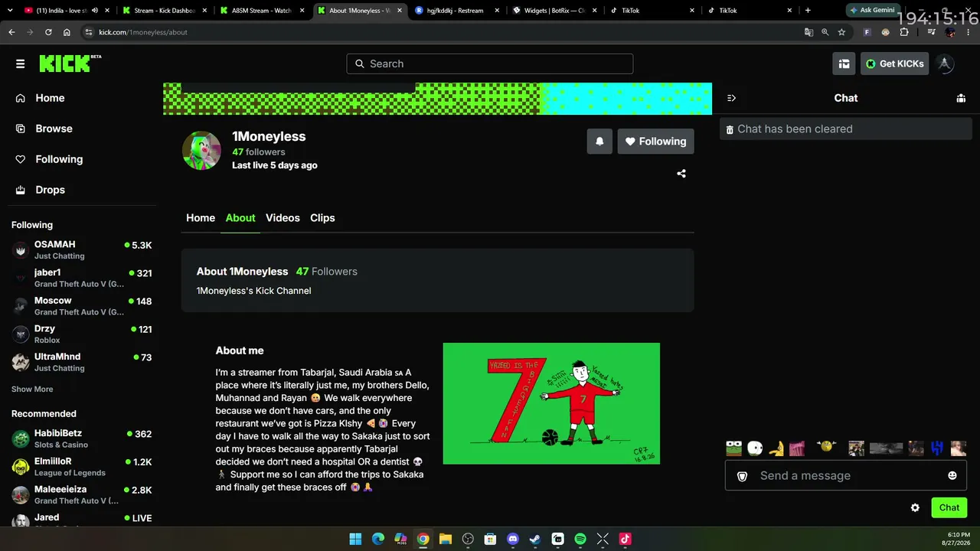This screenshot has height=551, width=980.
Task: Focus the Send a message field
Action: (x=846, y=475)
